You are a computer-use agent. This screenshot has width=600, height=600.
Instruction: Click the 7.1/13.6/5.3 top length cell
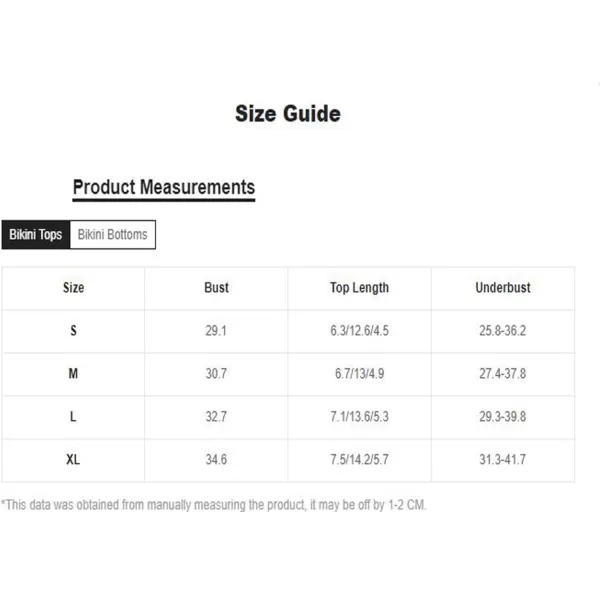tap(359, 416)
